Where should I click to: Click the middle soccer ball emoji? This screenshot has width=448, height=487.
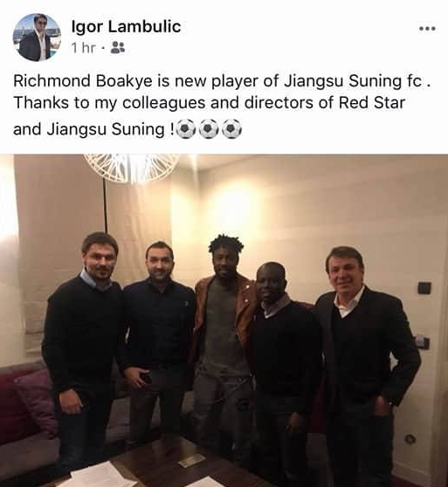(x=209, y=128)
